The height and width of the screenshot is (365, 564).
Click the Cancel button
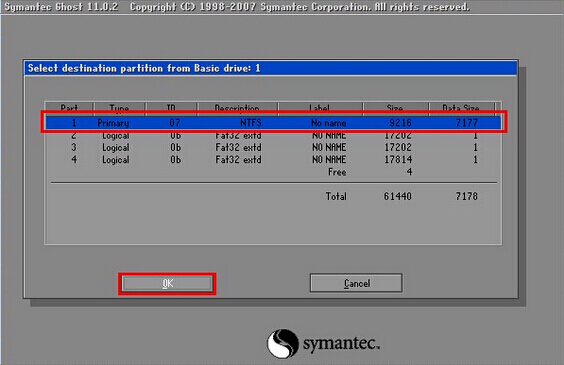click(356, 283)
